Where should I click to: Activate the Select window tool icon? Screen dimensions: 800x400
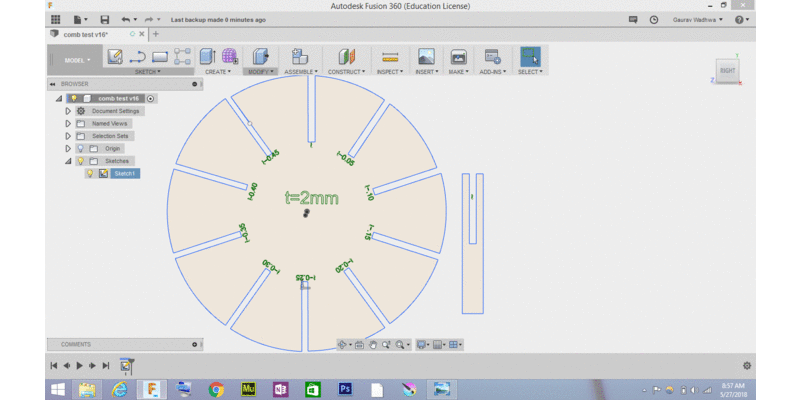coord(531,57)
